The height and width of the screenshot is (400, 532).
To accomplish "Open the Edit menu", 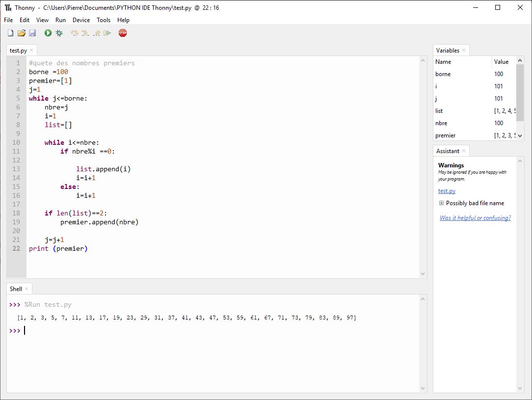I will tap(25, 20).
